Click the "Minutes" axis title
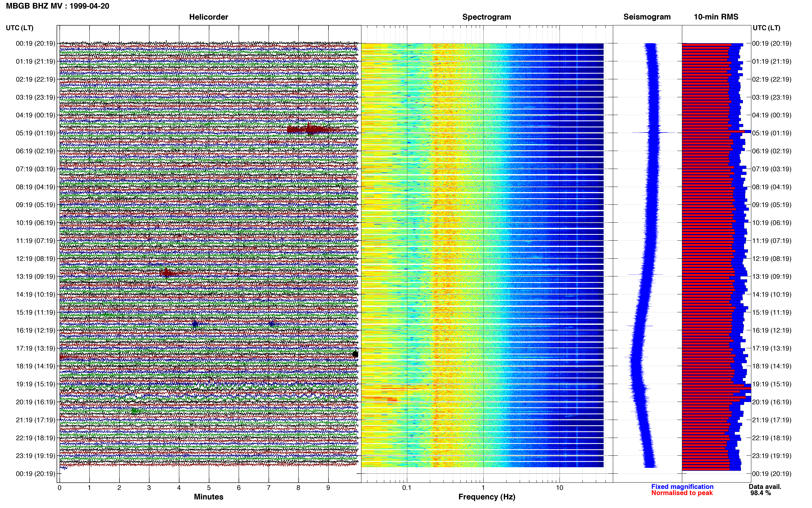This screenshot has height=508, width=812. 209,497
